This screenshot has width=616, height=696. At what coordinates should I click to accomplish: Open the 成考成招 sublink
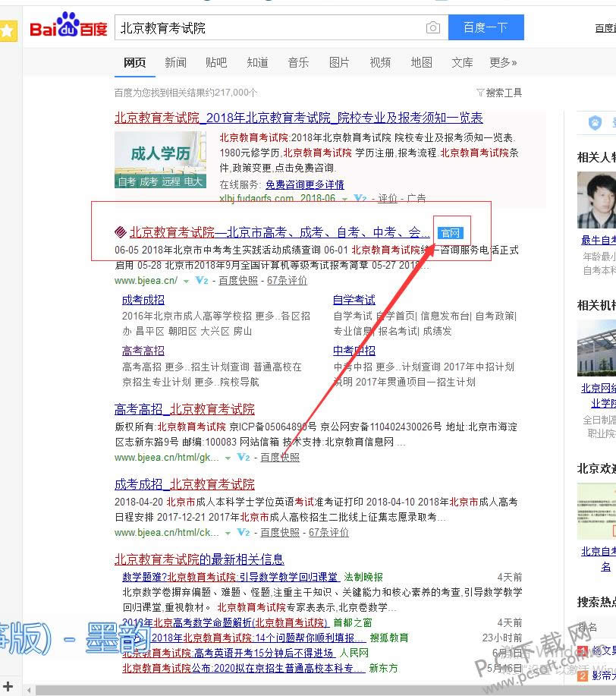tap(143, 300)
